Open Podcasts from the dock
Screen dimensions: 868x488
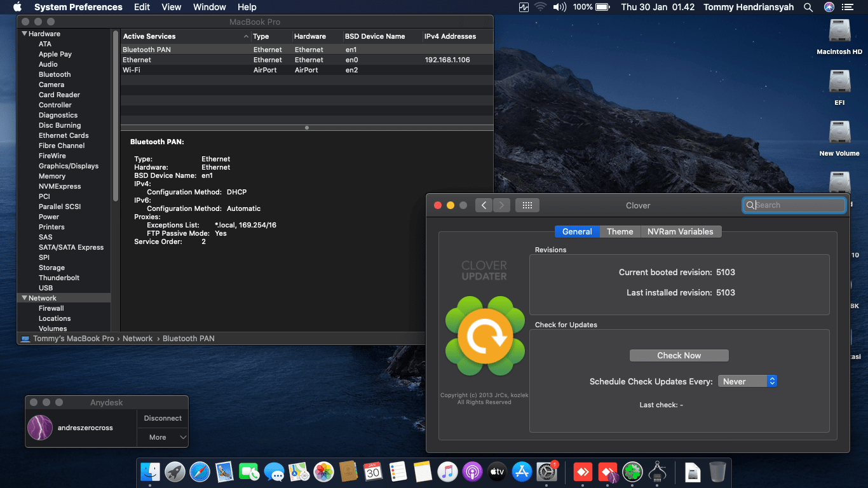[472, 472]
